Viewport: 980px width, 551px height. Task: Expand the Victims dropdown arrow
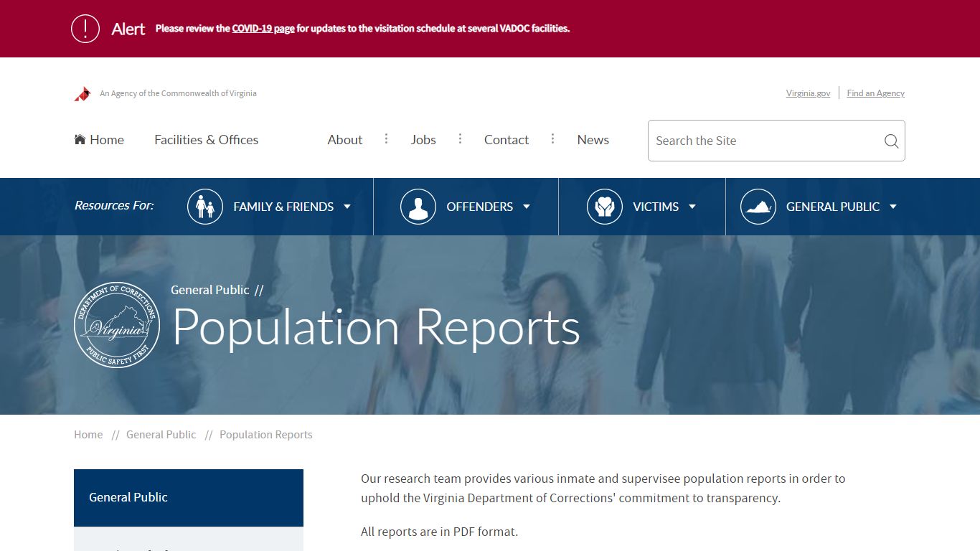(x=692, y=207)
